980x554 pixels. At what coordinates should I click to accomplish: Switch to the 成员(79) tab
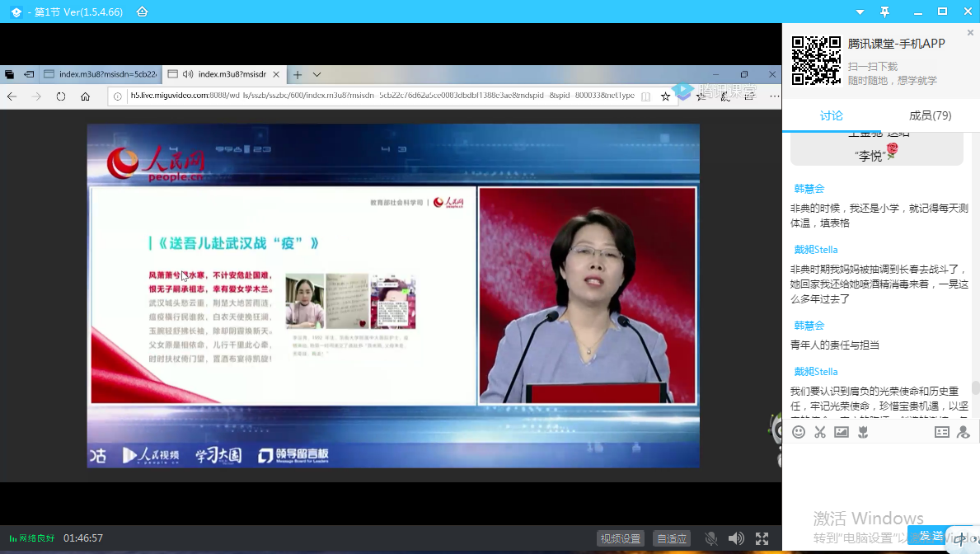930,115
